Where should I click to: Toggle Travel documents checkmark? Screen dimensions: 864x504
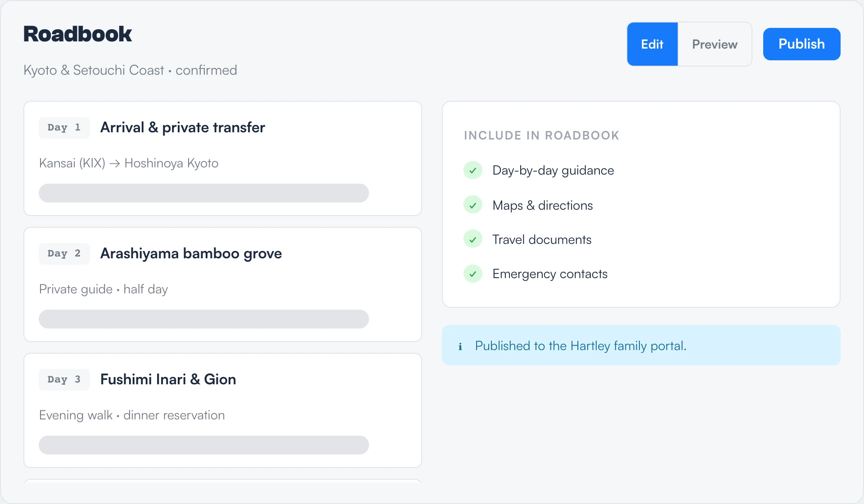pos(473,240)
